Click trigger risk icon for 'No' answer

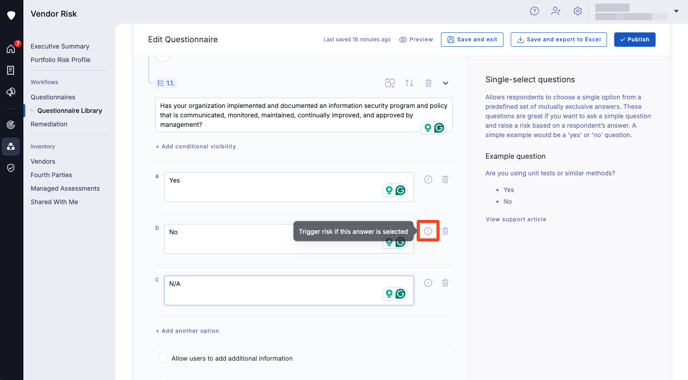click(428, 231)
